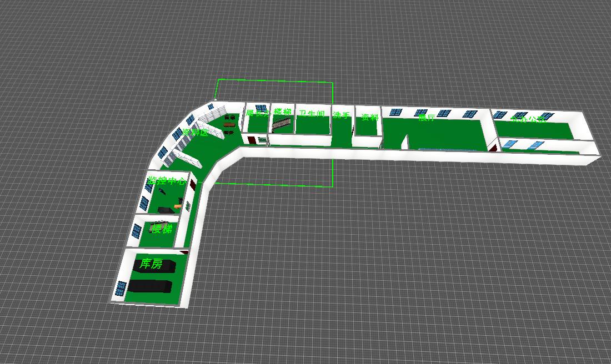Click the 楼梯 label near 库房
The width and height of the screenshot is (611, 364).
(162, 229)
